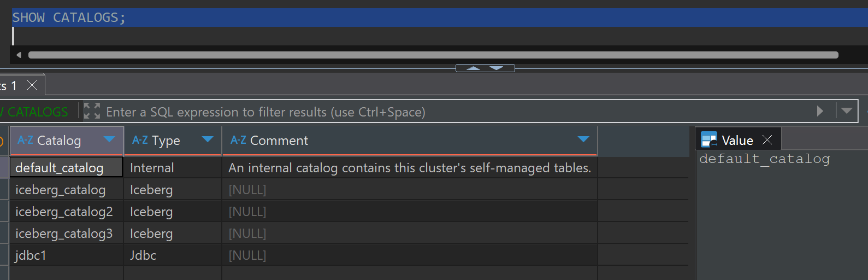The width and height of the screenshot is (868, 280).
Task: Click into the SQL filter expression field
Action: click(437, 112)
